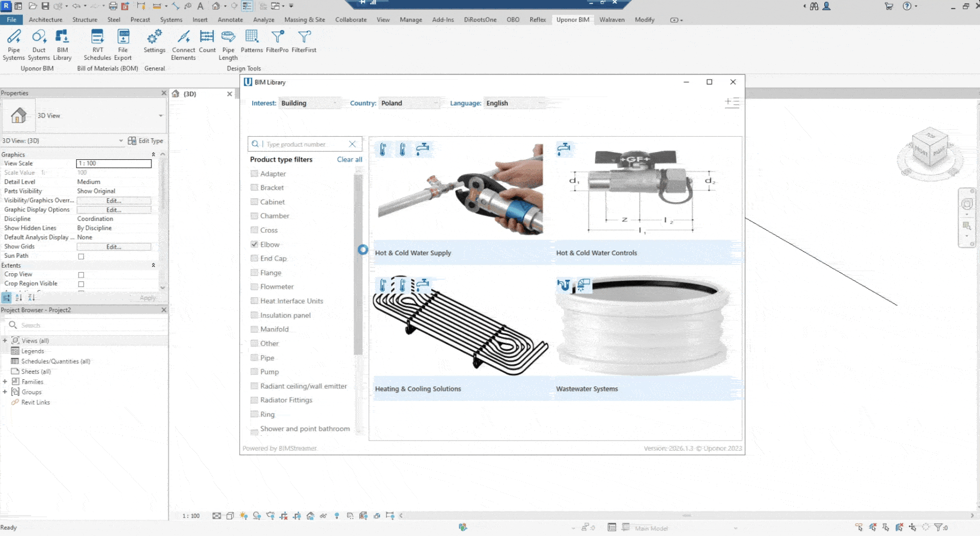Switch to the Uponor BIM ribbon tab
The width and height of the screenshot is (980, 536).
573,19
